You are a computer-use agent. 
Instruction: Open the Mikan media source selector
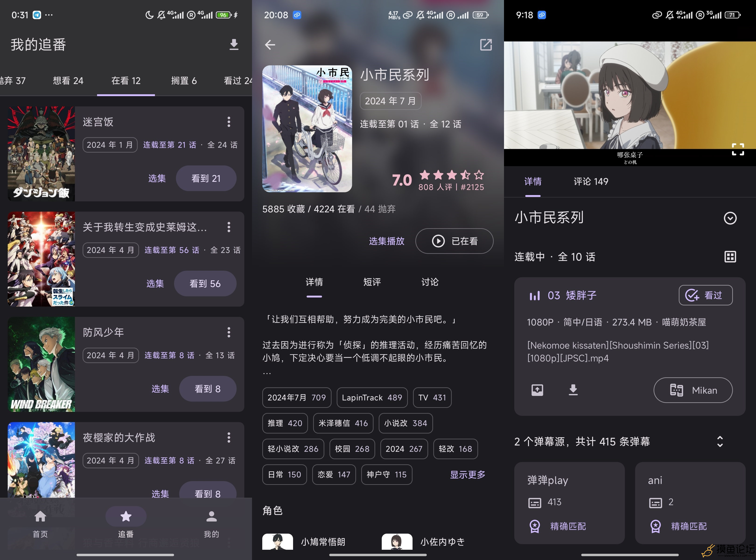693,390
